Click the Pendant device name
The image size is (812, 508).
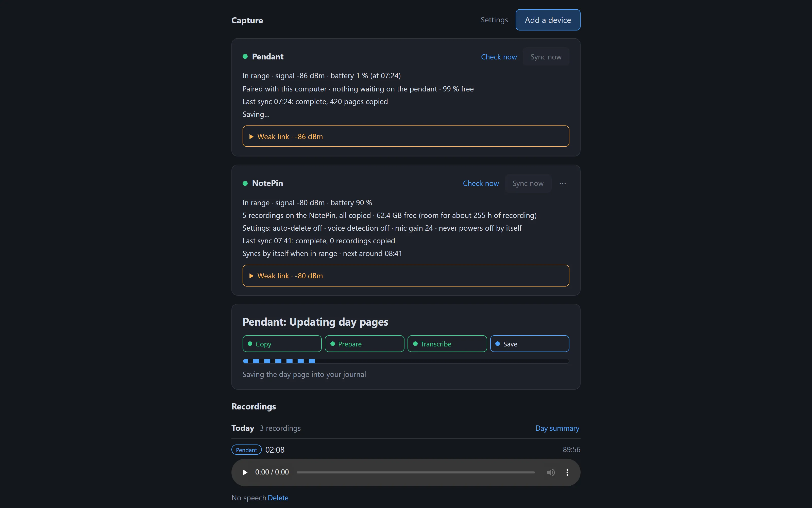pos(268,56)
